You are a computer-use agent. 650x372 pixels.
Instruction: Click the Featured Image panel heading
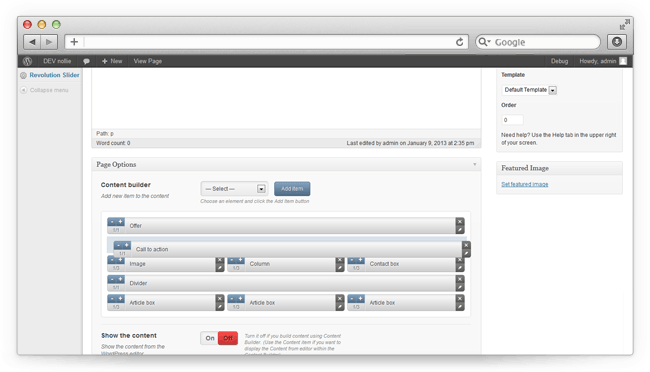coord(525,168)
